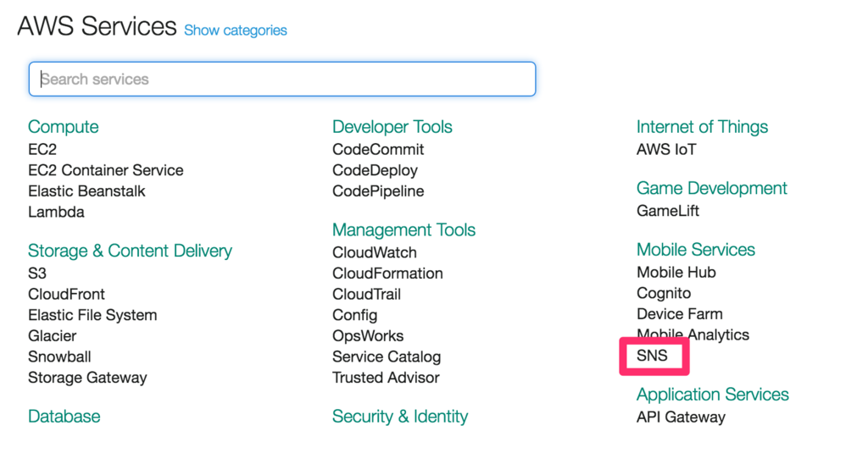This screenshot has width=868, height=453.
Task: Open GameLift under Game Development
Action: tap(668, 212)
